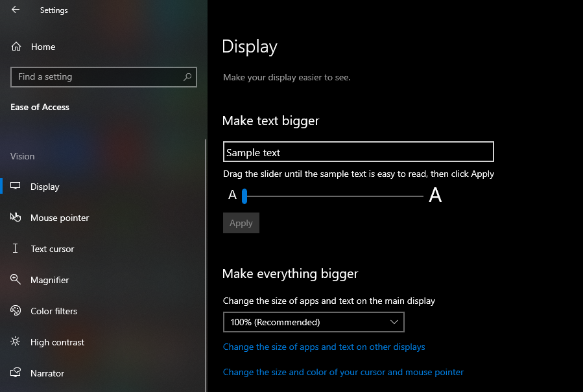Click inside the Find a setting field
This screenshot has width=583, height=392.
tap(97, 76)
